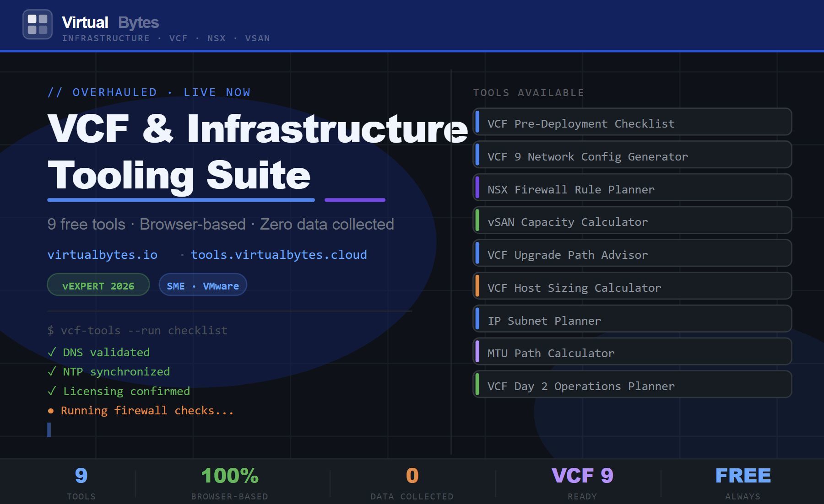Launch the vSAN Capacity Calculator
The height and width of the screenshot is (504, 824).
pyautogui.click(x=632, y=220)
